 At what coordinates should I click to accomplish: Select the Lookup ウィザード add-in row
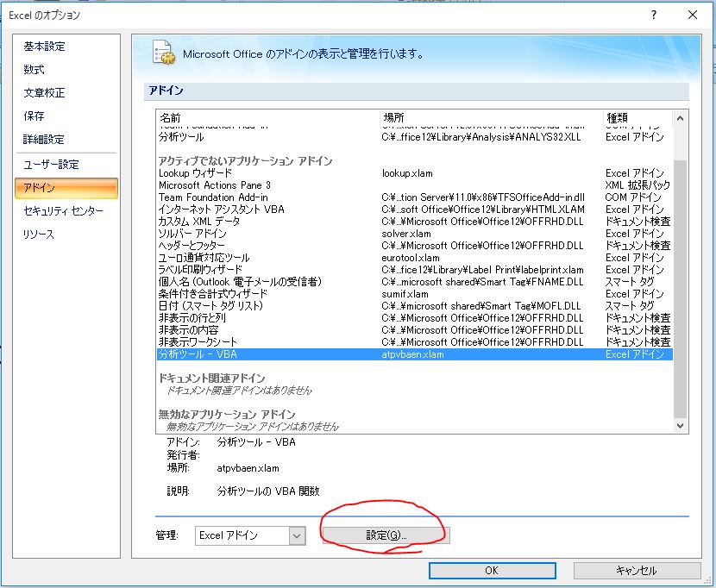(x=196, y=173)
